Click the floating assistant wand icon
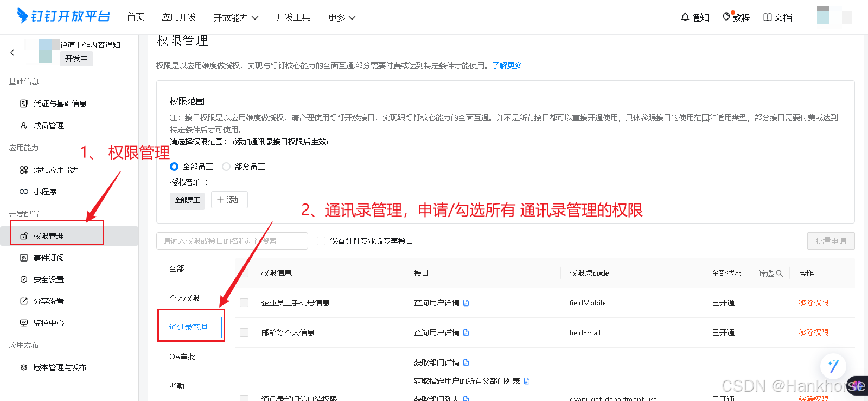 point(833,366)
